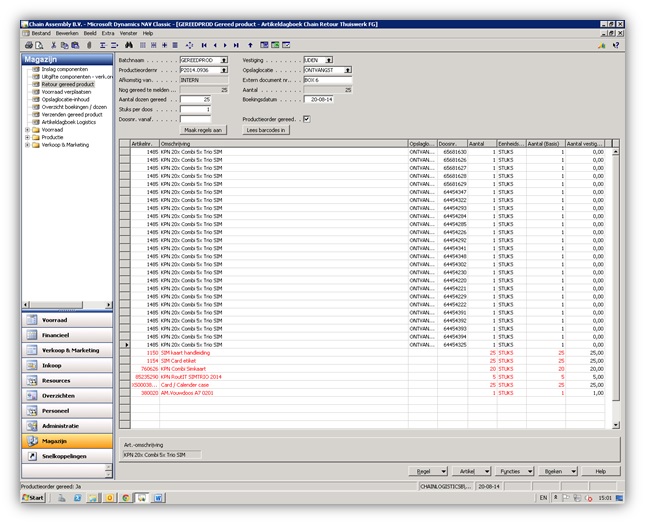Open the Help menu in the menu bar
Viewport: 645px width, 524px height.
[148, 33]
